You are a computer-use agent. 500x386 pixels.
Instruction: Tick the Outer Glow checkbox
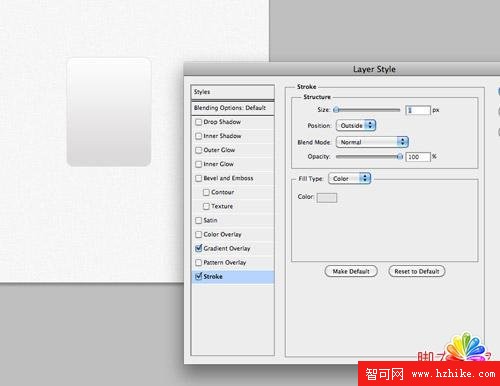click(x=198, y=150)
